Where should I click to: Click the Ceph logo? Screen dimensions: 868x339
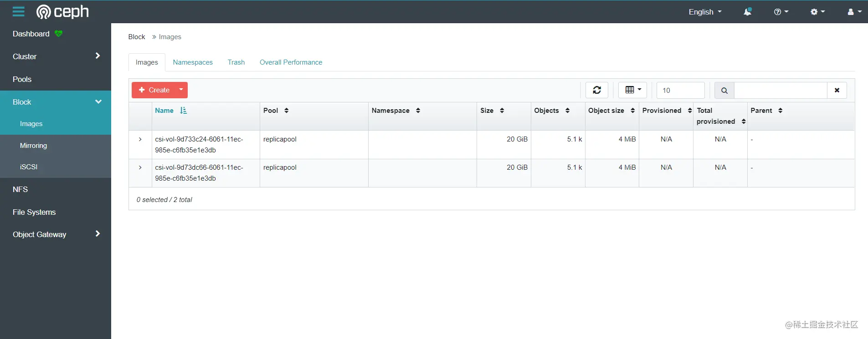(x=62, y=11)
